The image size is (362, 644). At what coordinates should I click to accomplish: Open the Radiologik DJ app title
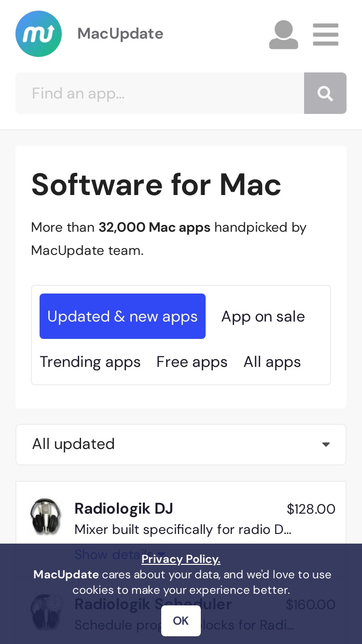(124, 508)
